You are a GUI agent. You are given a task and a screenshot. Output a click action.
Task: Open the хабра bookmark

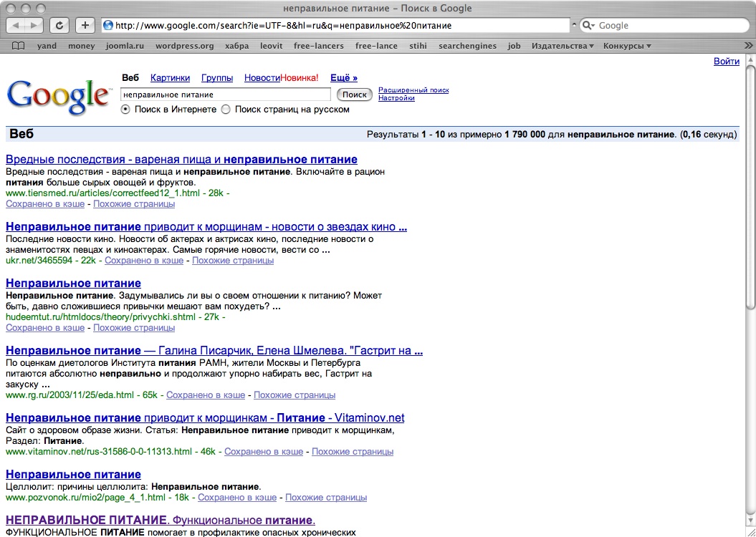(236, 47)
